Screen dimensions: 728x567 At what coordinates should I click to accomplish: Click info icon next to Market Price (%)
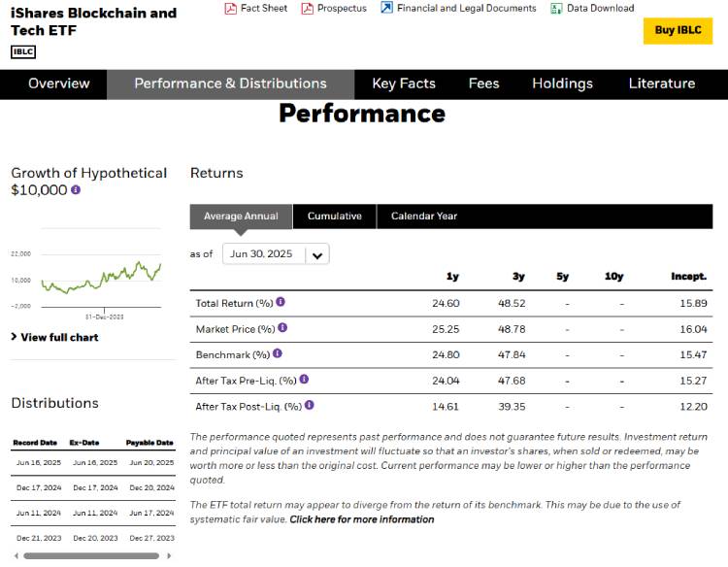(x=282, y=328)
